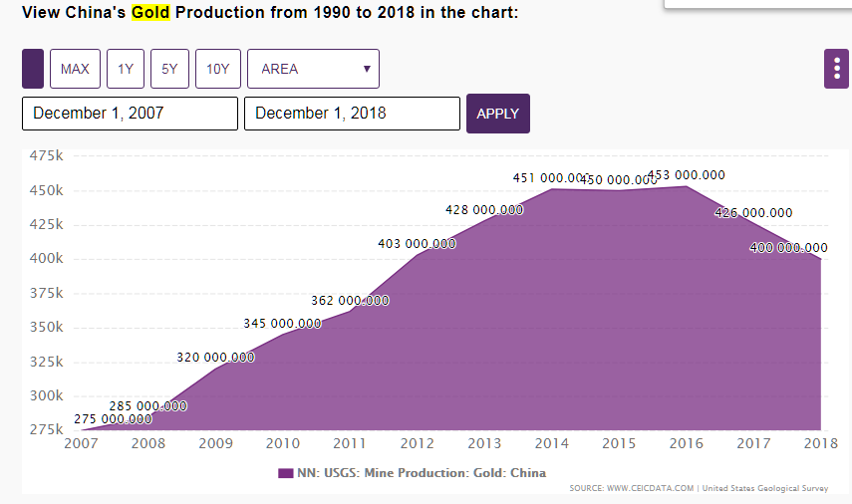Open the chart options three-dot menu
This screenshot has height=504, width=852.
pos(836,69)
